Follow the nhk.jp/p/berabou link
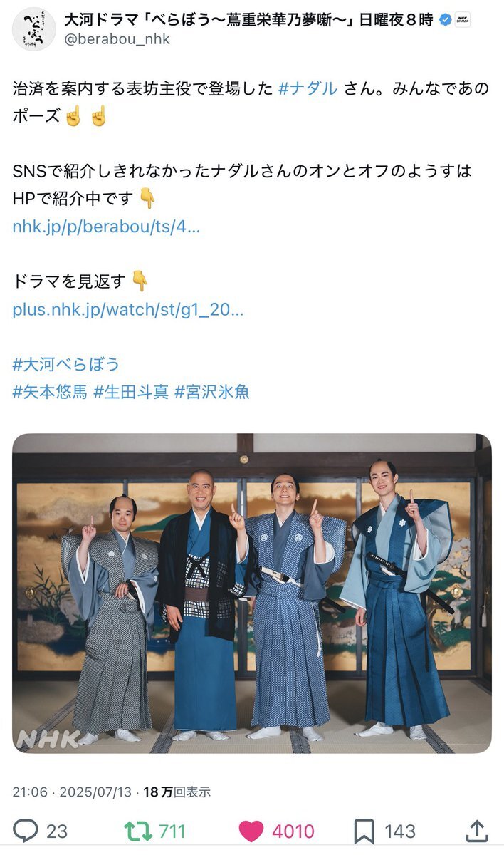This screenshot has width=504, height=855. pos(106,227)
